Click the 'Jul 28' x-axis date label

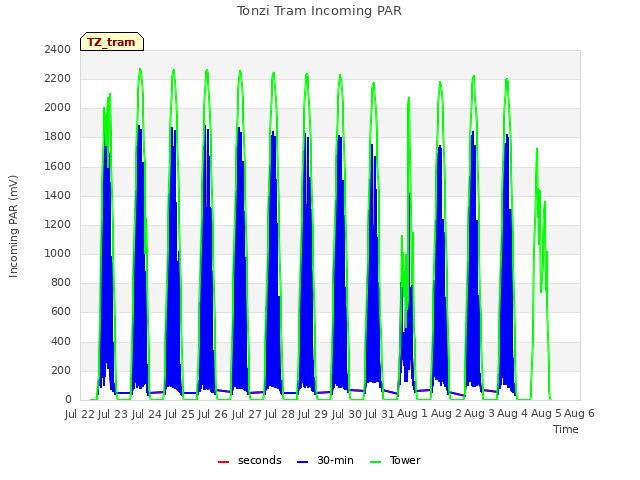(x=280, y=414)
